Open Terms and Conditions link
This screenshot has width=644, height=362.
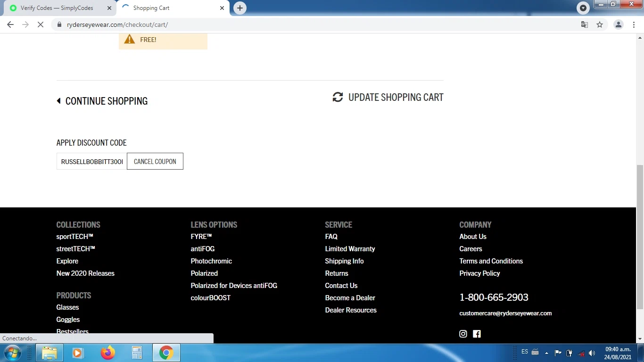[491, 261]
